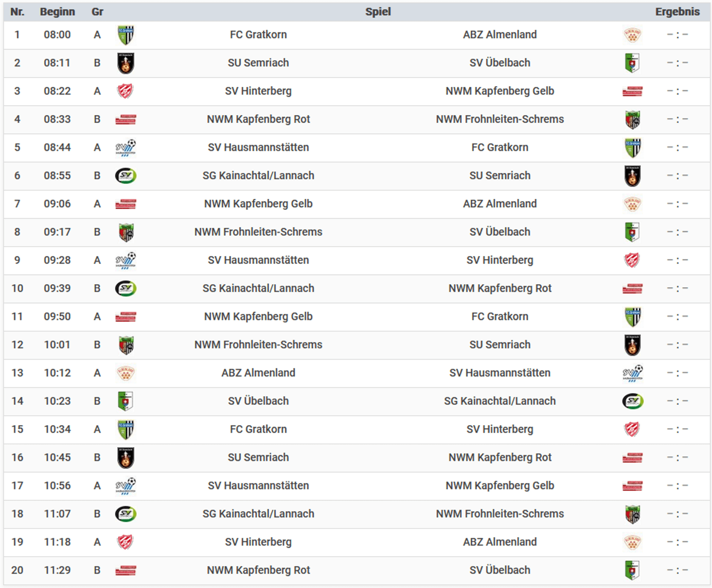
Task: Open SV Hausmannstätten team link in match 9
Action: click(258, 260)
